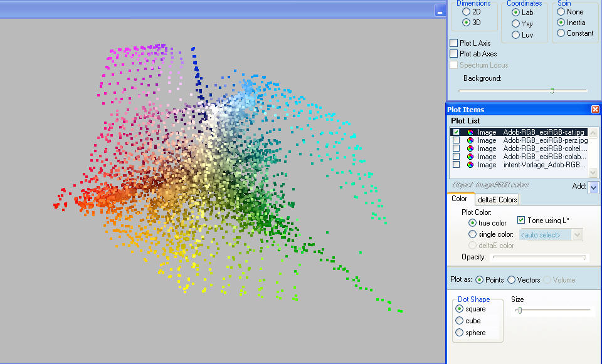Enable the Plot L Axis checkbox
This screenshot has width=602, height=364.
click(x=454, y=43)
